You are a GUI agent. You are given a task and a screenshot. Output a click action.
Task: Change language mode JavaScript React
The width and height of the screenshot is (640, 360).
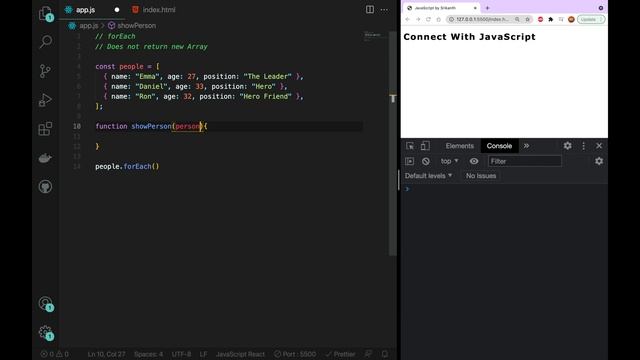240,354
